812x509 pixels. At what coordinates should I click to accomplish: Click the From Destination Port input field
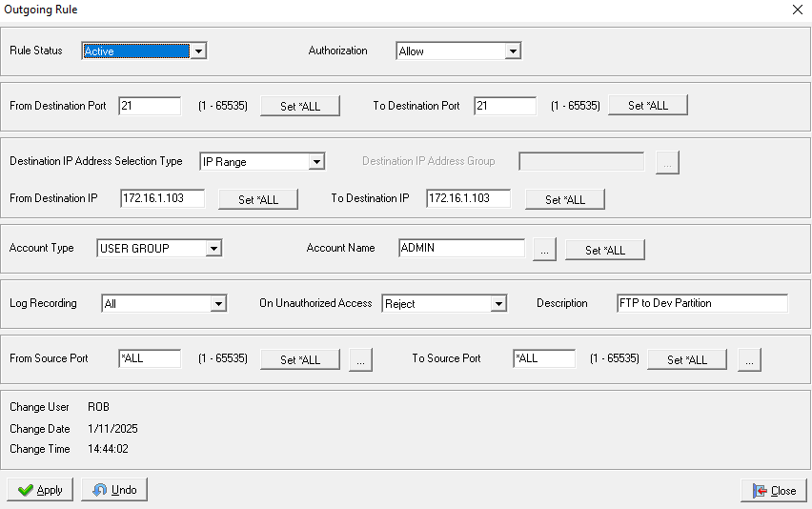pos(150,106)
